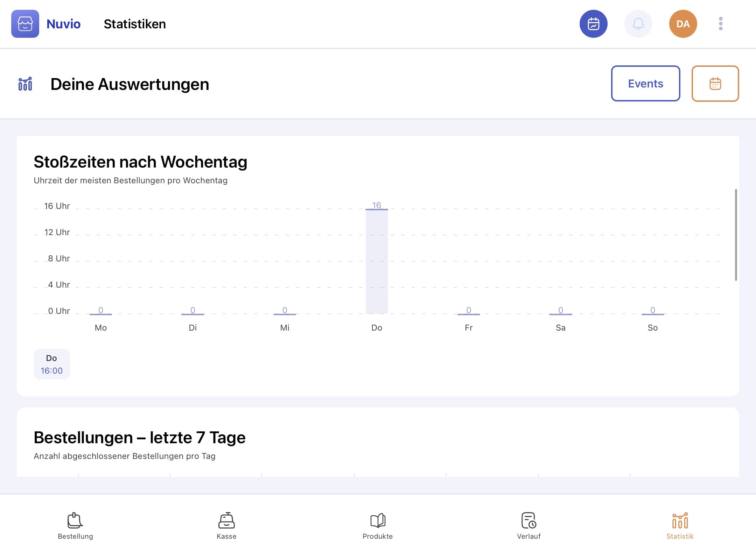Click the Fr weekday label
The height and width of the screenshot is (552, 756).
pyautogui.click(x=469, y=328)
